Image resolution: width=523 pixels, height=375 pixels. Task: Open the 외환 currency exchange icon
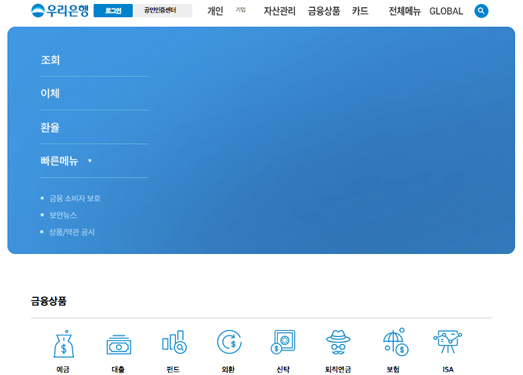pyautogui.click(x=229, y=342)
